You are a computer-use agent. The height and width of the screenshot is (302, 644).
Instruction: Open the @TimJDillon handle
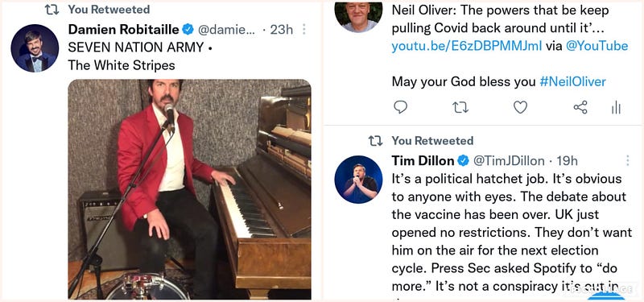[509, 160]
